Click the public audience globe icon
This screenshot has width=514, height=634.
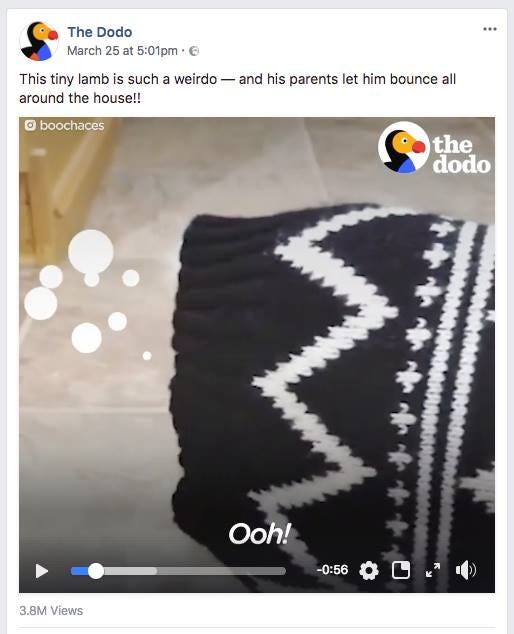194,51
